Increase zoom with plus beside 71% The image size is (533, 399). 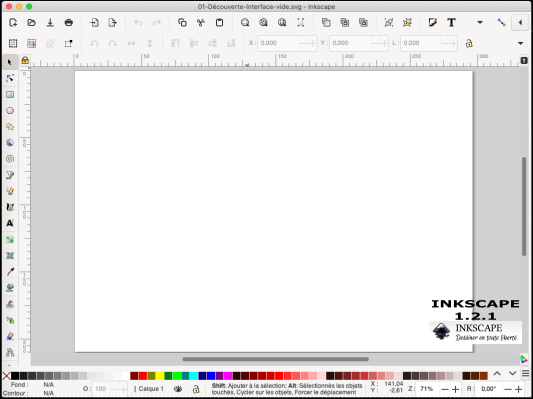pos(456,389)
